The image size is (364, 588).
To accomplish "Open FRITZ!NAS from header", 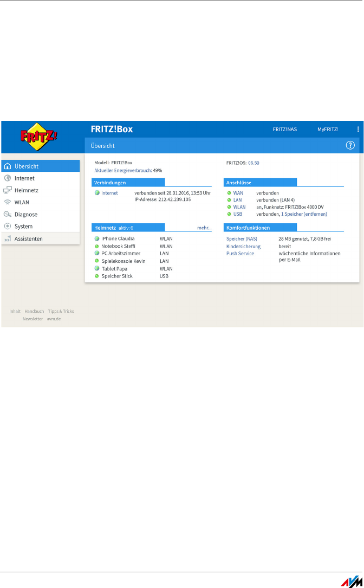I will [x=284, y=130].
